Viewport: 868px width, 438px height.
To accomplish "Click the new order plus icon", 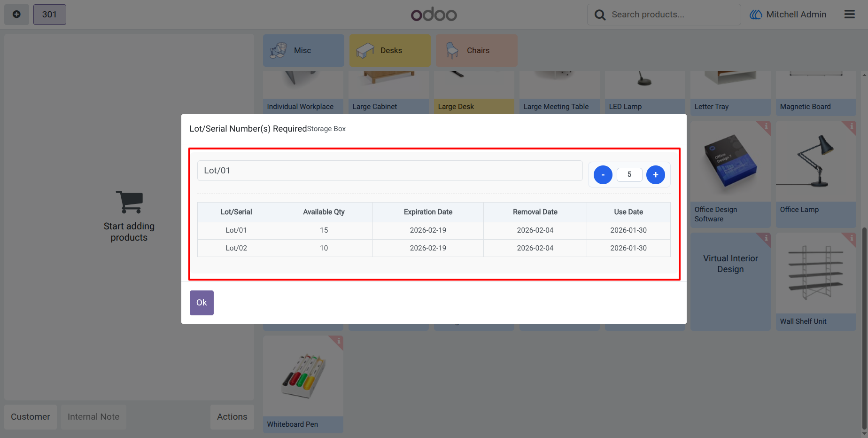I will pyautogui.click(x=16, y=15).
